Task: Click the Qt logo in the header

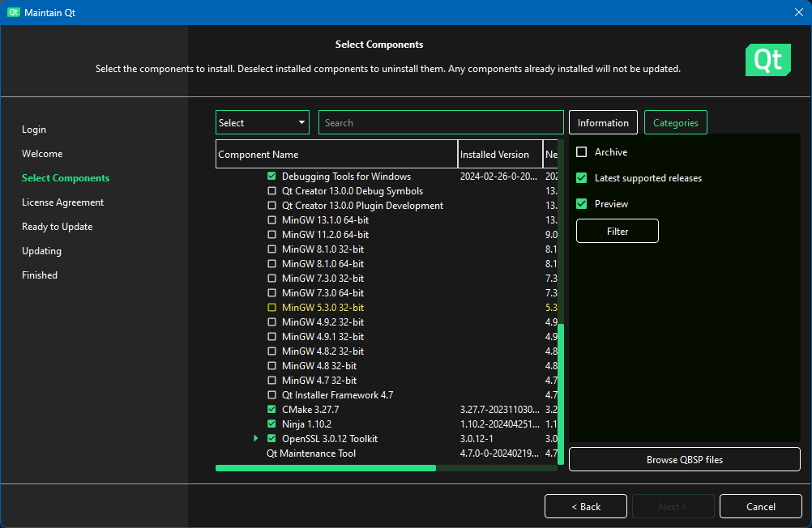Action: point(767,61)
